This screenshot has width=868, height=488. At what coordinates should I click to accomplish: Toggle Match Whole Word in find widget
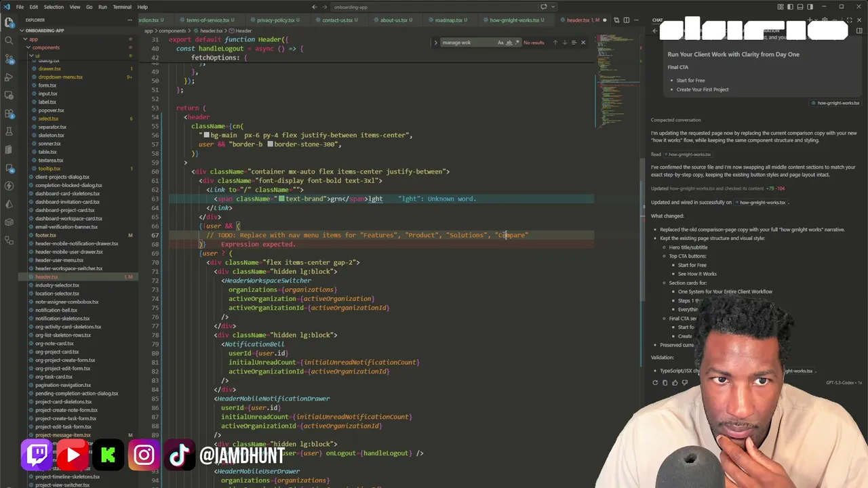(509, 42)
